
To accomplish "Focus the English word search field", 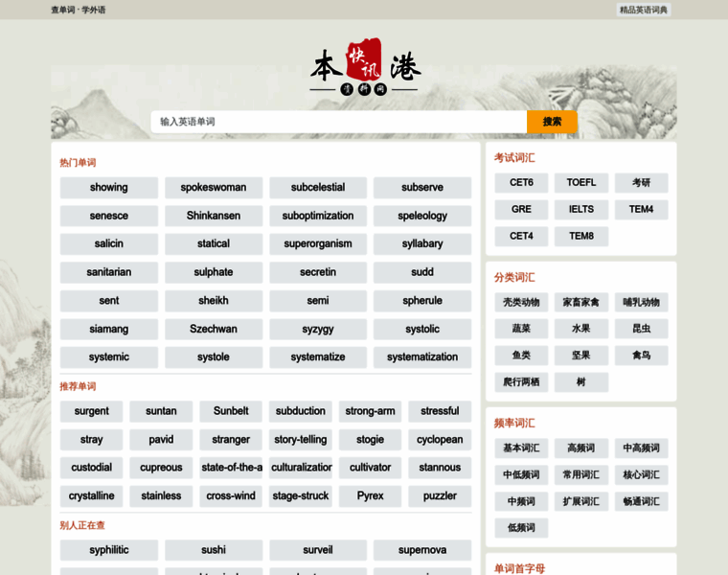I will coord(339,122).
